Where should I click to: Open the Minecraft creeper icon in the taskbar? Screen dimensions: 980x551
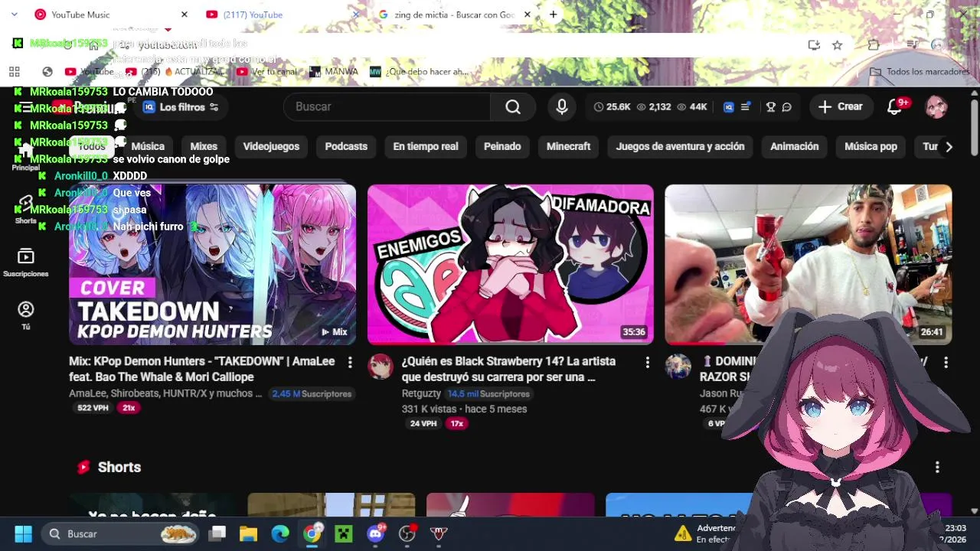344,533
